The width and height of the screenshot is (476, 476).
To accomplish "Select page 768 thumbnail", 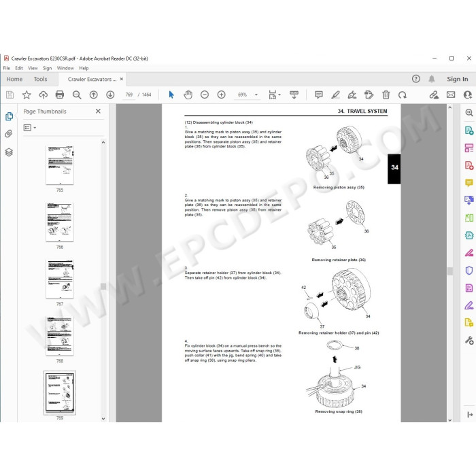I will point(60,336).
